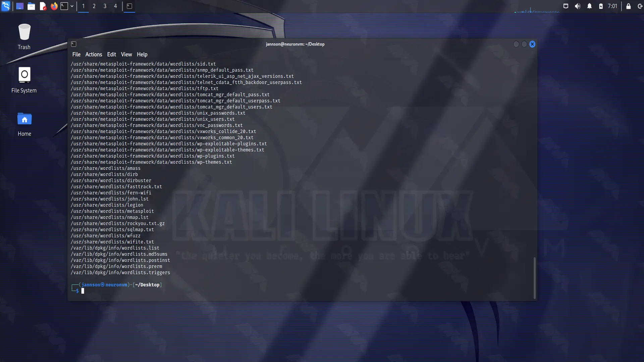Select the View menu option

click(126, 54)
